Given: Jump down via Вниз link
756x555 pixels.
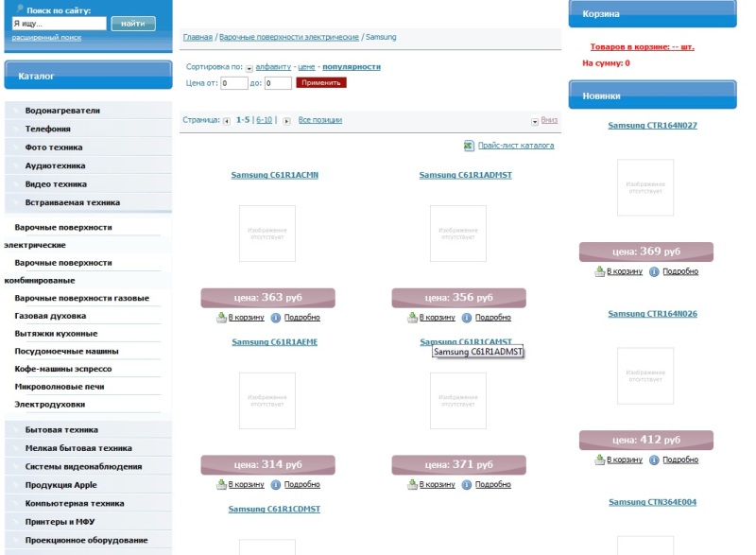Looking at the screenshot, I should 549,120.
